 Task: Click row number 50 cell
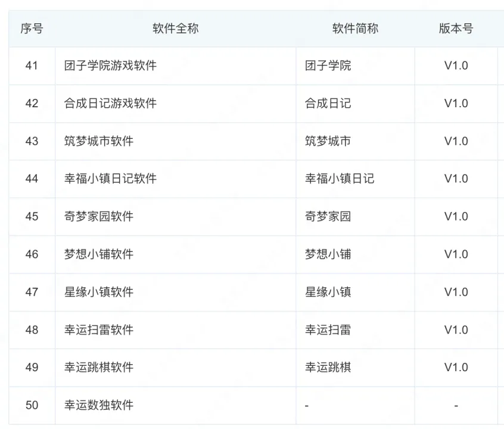click(x=32, y=405)
